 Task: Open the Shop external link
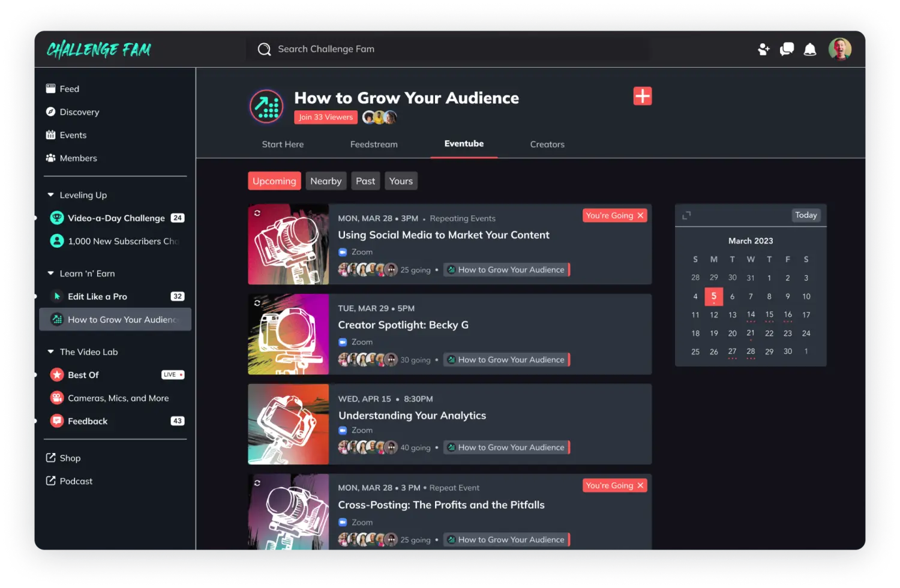64,458
